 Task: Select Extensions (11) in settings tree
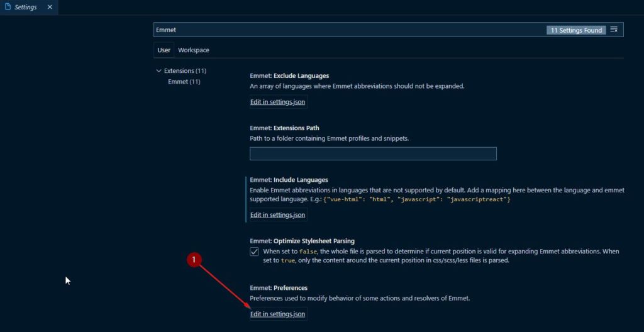click(x=186, y=70)
